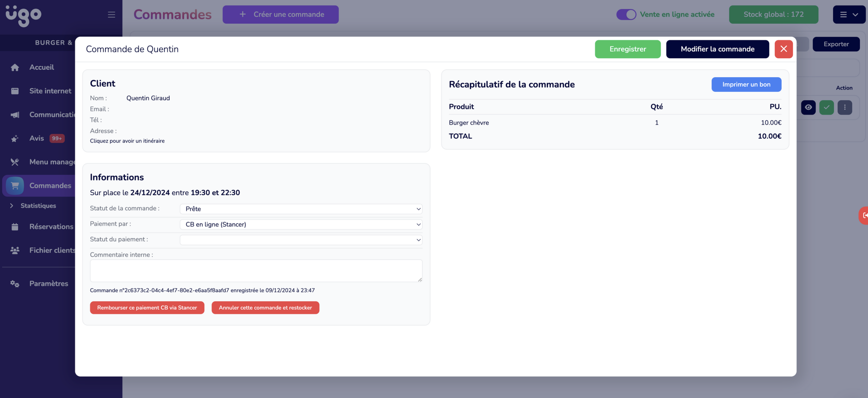
Task: Click the date 24/12/2024 in Informations
Action: coord(150,193)
